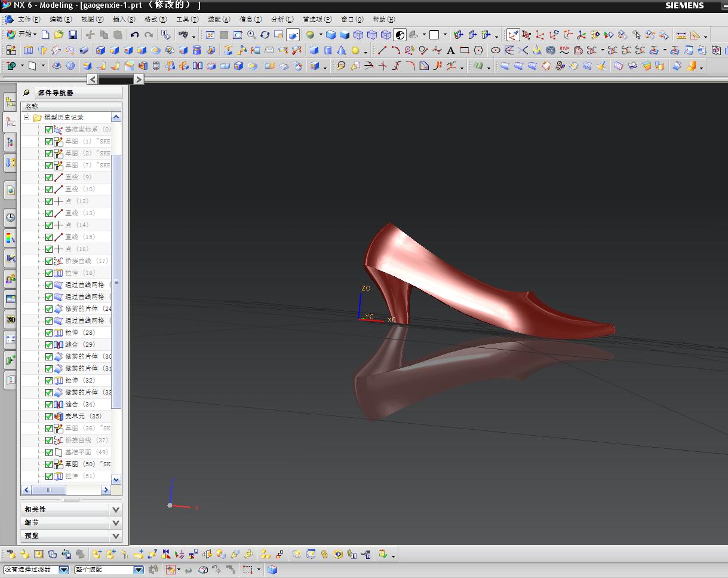Click the 名称 column header
Screen dimensions: 728x578
[x=71, y=106]
